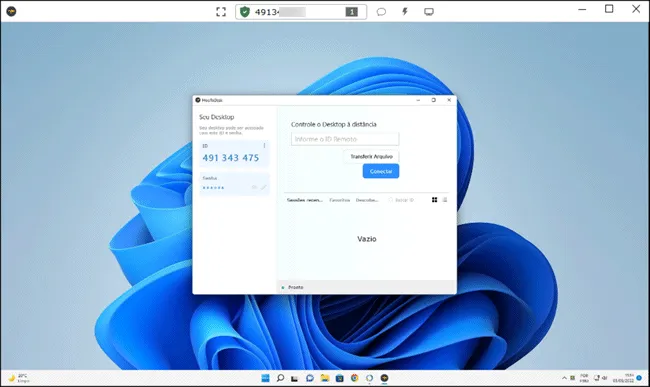Open Task View in the taskbar

tap(295, 378)
